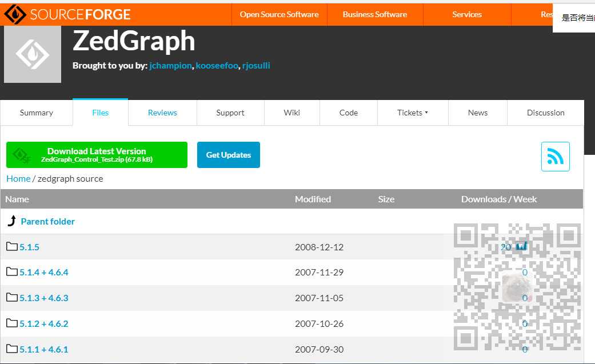Open download stats chart icon for 5.1.5

[x=521, y=246]
